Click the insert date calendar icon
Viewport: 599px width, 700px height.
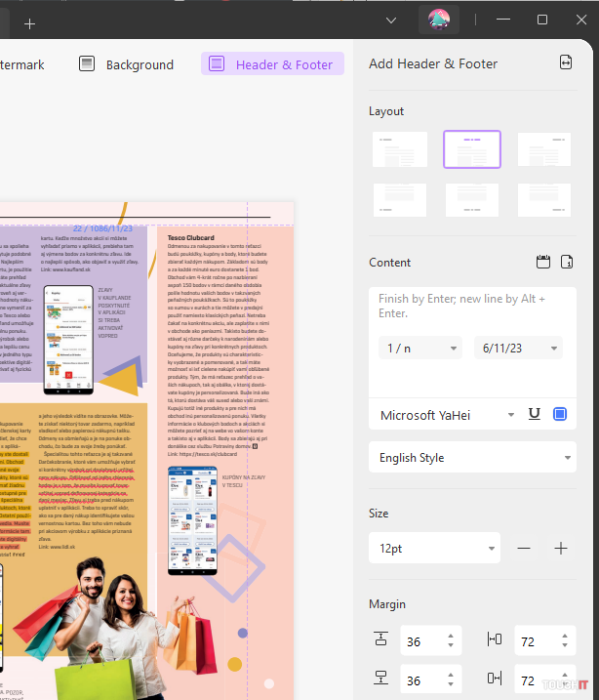click(544, 262)
